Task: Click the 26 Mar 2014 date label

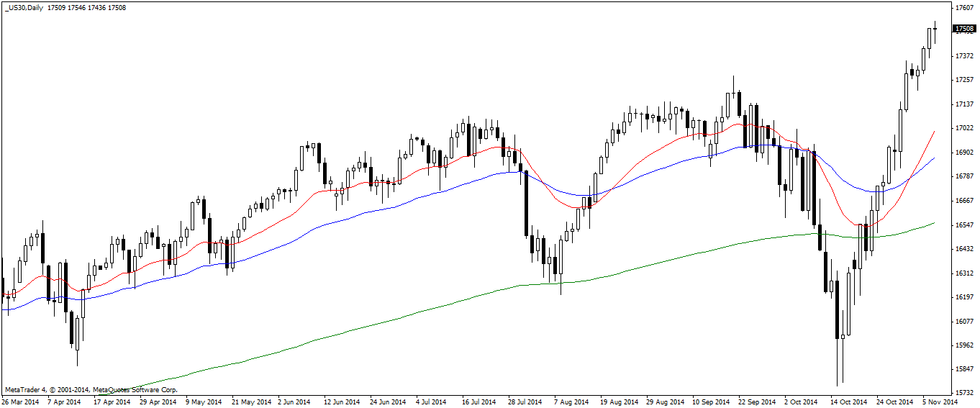Action: 21,402
